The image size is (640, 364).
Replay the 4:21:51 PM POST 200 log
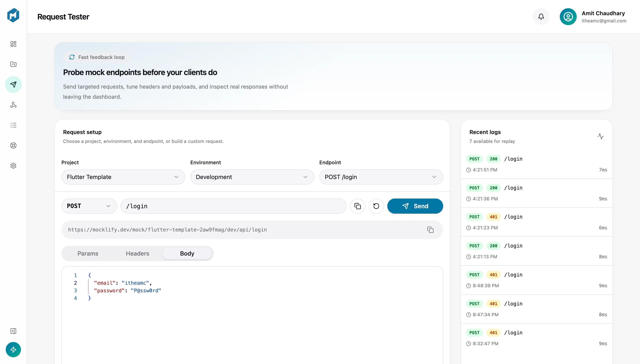pyautogui.click(x=536, y=164)
